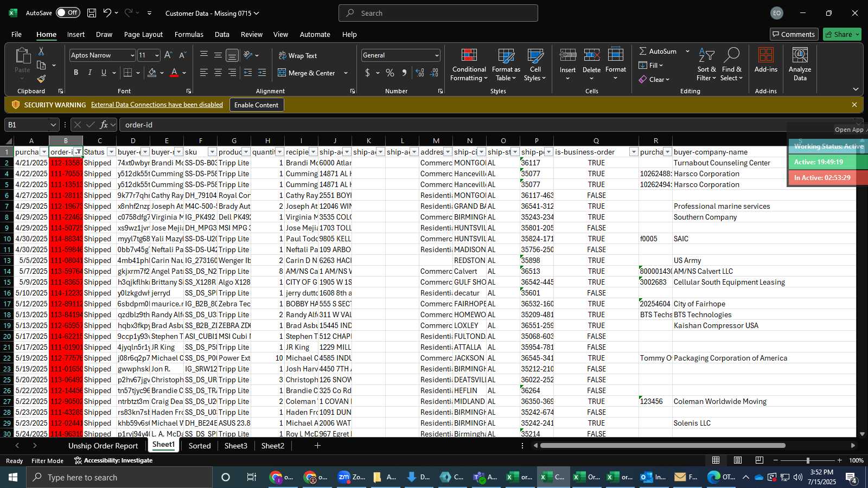Switch to the Sorted sheet tab
The height and width of the screenshot is (488, 868).
click(200, 446)
